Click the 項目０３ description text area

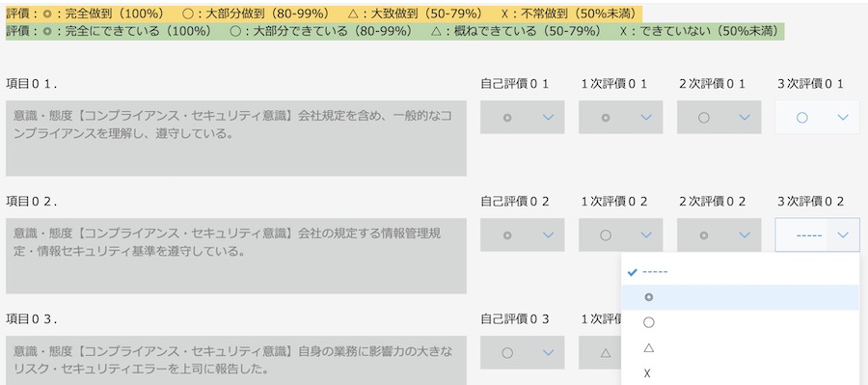tap(236, 360)
